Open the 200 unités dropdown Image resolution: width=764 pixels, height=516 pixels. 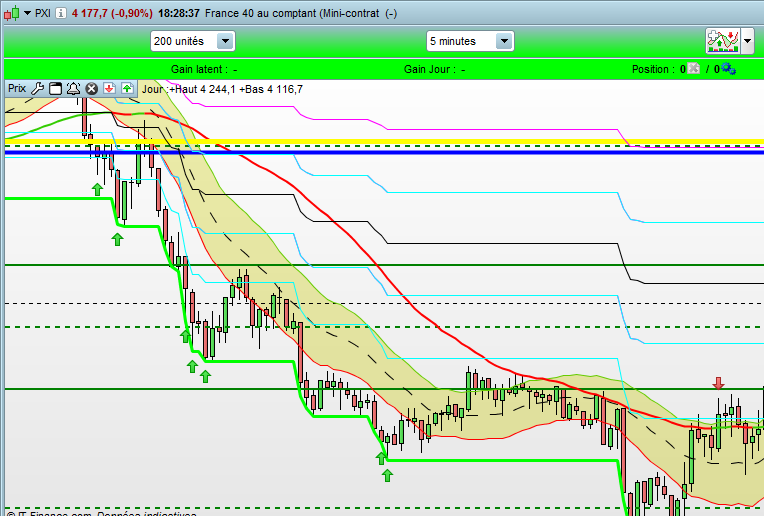(193, 41)
